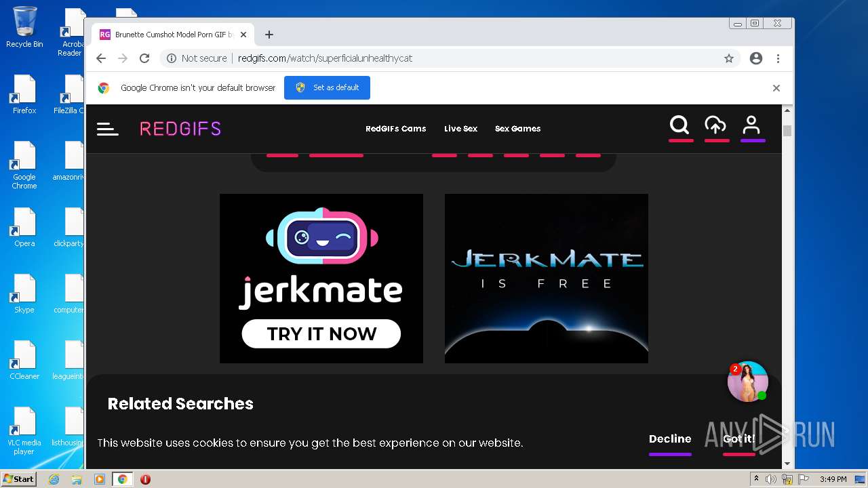868x488 pixels.
Task: Select the VLC media player shortcut
Action: click(24, 432)
